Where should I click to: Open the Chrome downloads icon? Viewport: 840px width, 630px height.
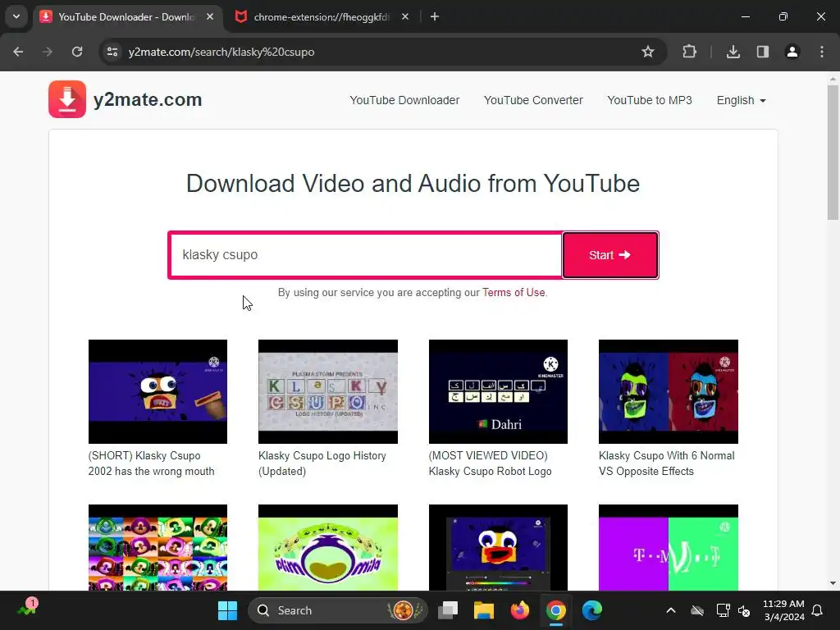pos(733,52)
